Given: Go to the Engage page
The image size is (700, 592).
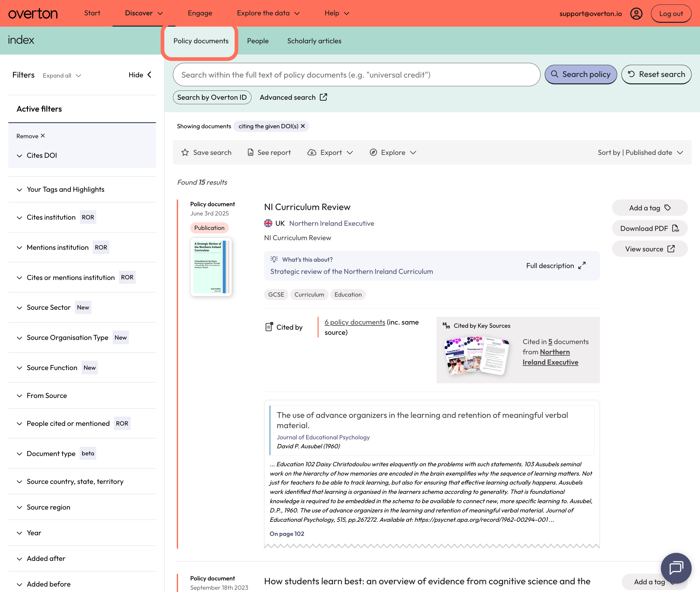Looking at the screenshot, I should tap(200, 13).
